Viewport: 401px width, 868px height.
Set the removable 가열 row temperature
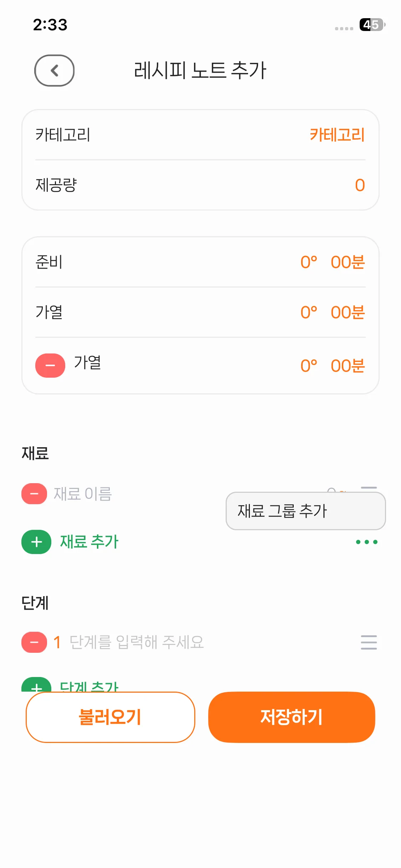click(309, 366)
